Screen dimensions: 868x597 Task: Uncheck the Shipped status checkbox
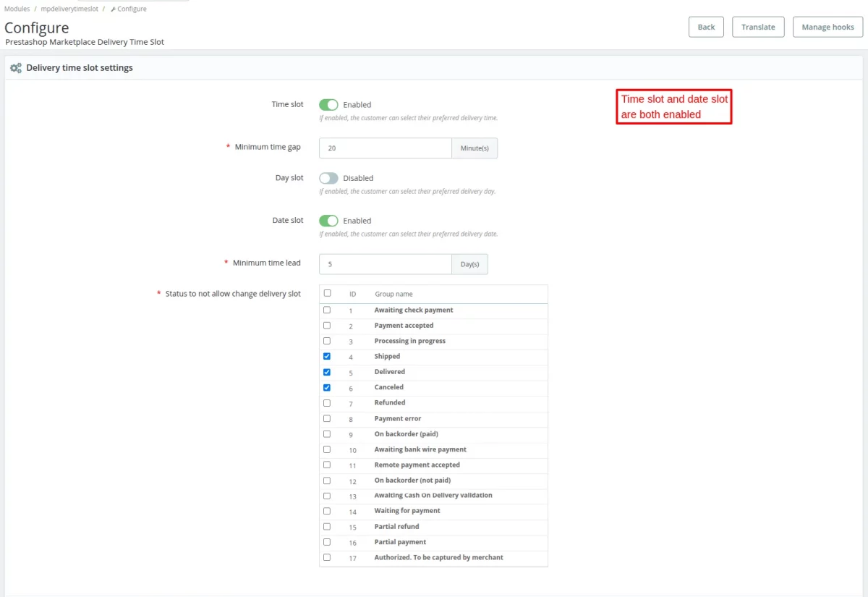(x=326, y=356)
